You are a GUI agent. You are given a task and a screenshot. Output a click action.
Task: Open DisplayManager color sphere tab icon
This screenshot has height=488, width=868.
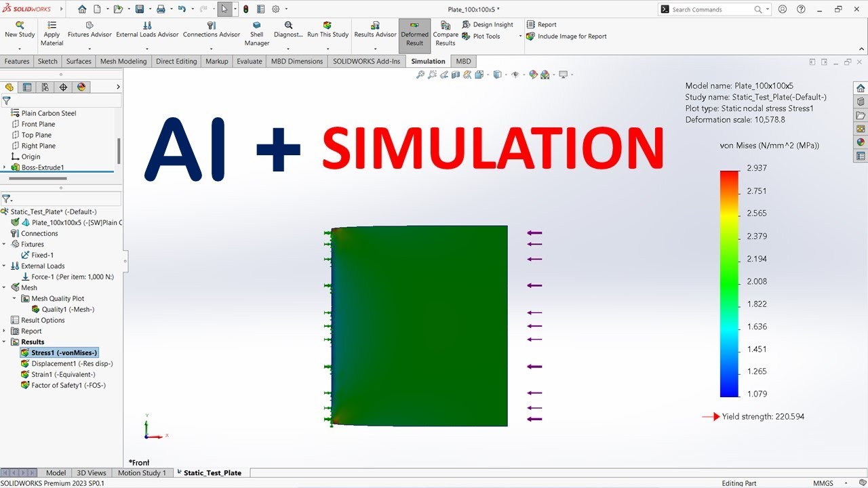click(81, 87)
